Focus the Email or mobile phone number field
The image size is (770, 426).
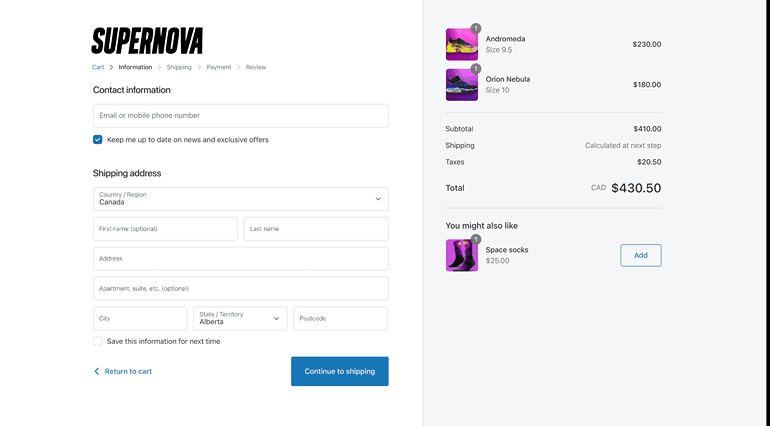(241, 115)
